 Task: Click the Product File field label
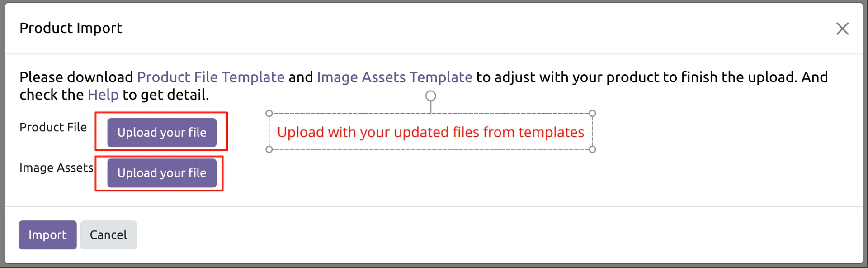tap(53, 127)
